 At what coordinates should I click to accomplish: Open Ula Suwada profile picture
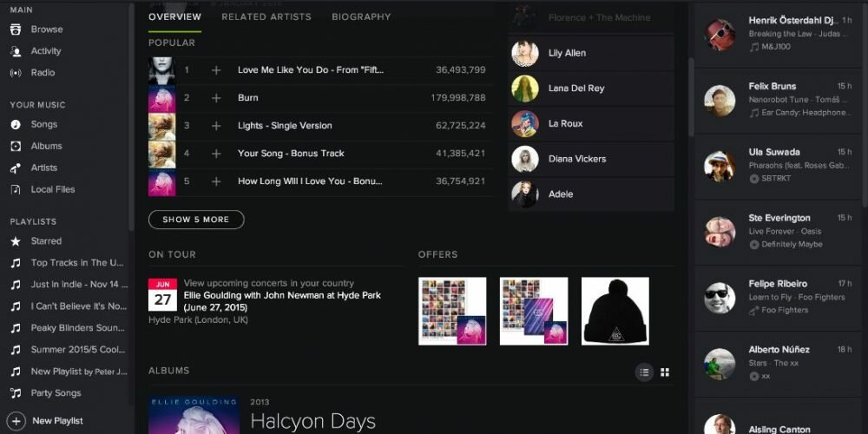click(720, 166)
